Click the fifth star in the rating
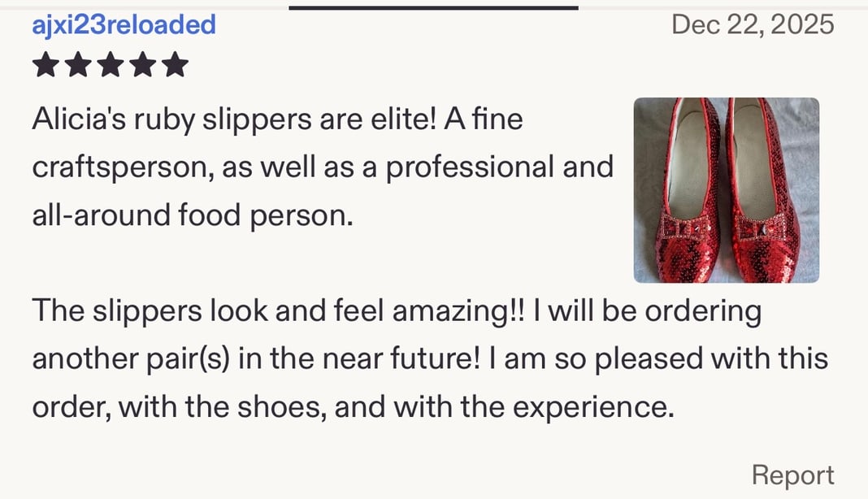 tap(175, 65)
